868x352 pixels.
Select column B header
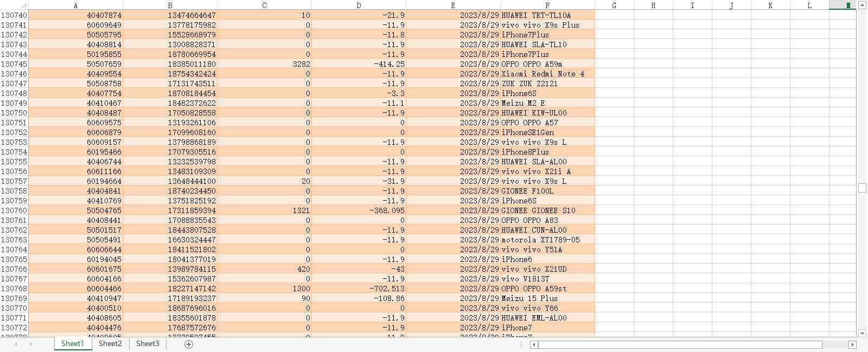pyautogui.click(x=170, y=5)
